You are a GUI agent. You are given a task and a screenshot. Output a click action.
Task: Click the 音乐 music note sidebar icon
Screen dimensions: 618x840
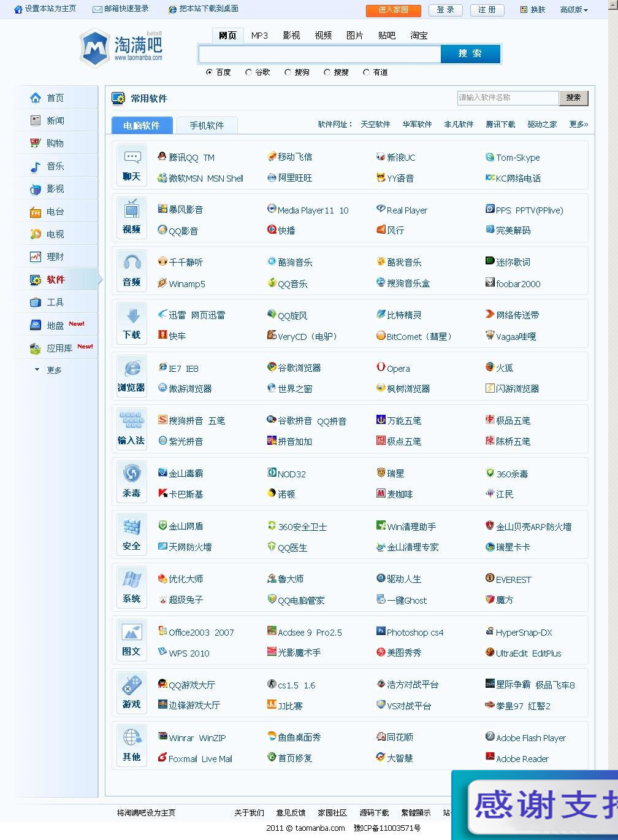point(36,166)
